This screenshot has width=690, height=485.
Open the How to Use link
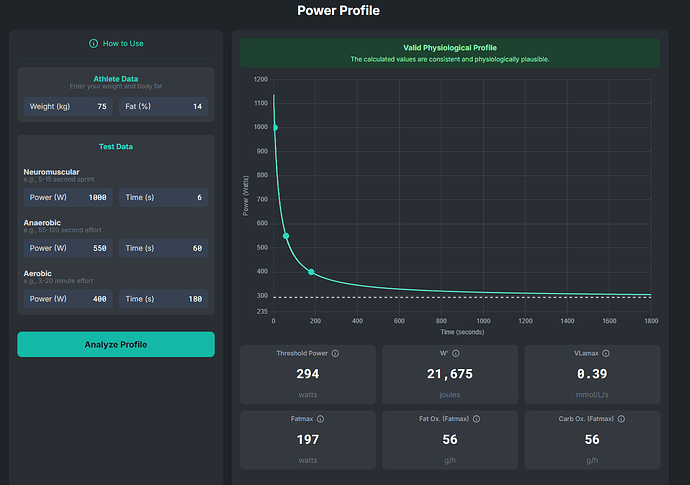coord(123,44)
